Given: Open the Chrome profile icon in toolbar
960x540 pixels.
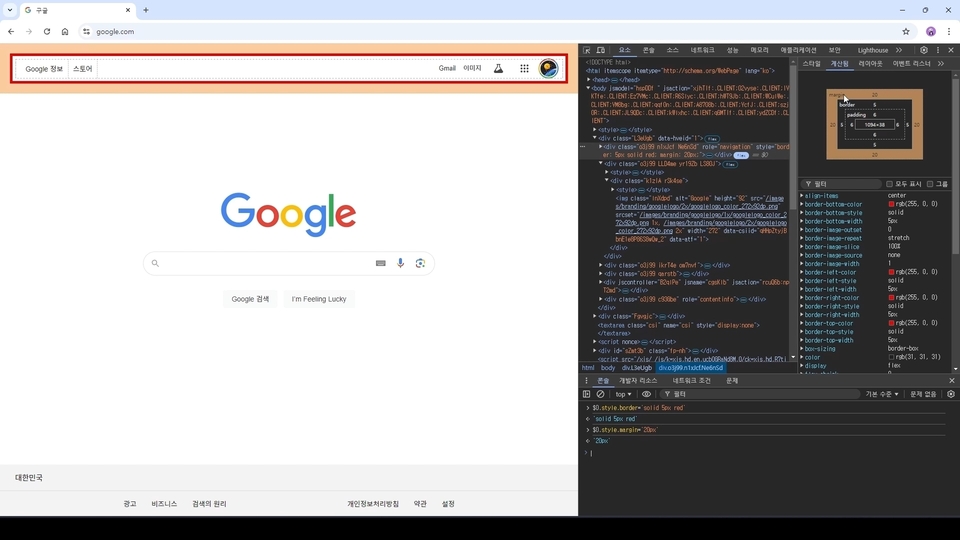Looking at the screenshot, I should click(931, 32).
